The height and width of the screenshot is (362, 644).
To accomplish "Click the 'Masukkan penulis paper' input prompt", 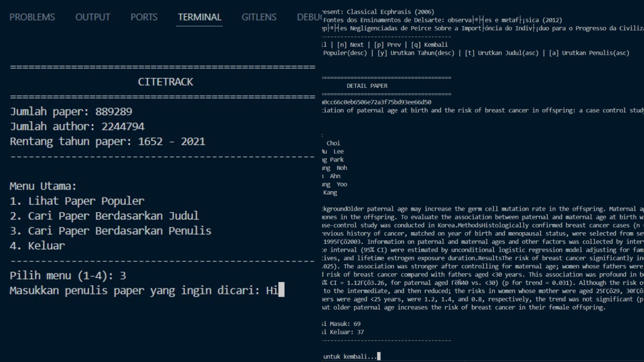I will [147, 290].
